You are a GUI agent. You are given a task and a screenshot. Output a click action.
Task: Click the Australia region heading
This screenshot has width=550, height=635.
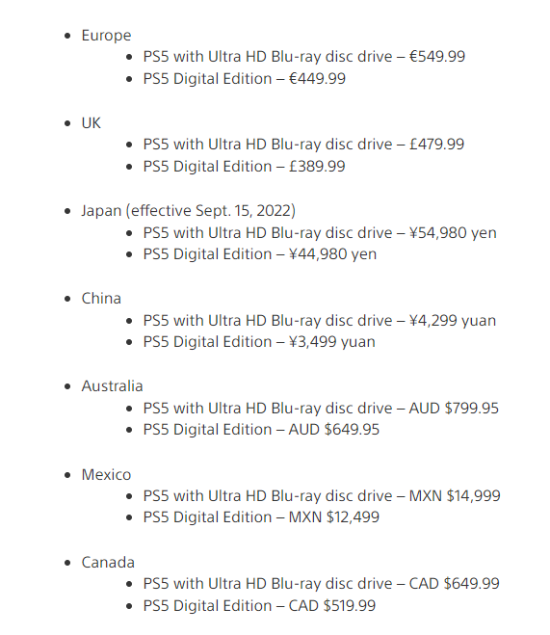click(x=112, y=386)
